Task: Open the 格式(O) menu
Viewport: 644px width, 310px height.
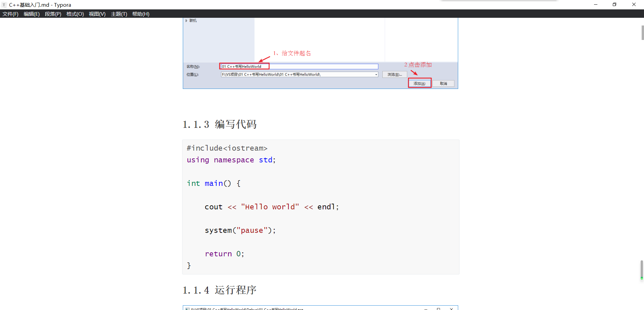Action: point(75,14)
